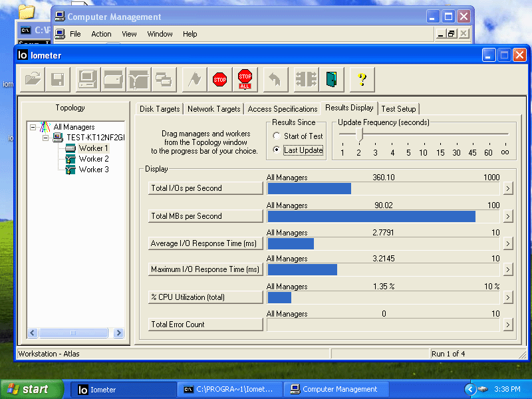Screen dimensions: 532x399
Task: Click the STOP ALL tests icon
Action: (x=245, y=80)
